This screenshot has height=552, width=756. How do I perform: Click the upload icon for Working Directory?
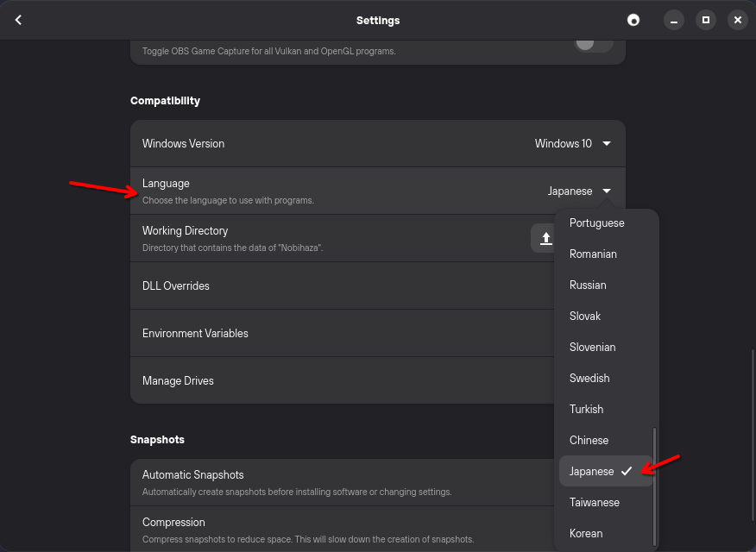click(545, 238)
